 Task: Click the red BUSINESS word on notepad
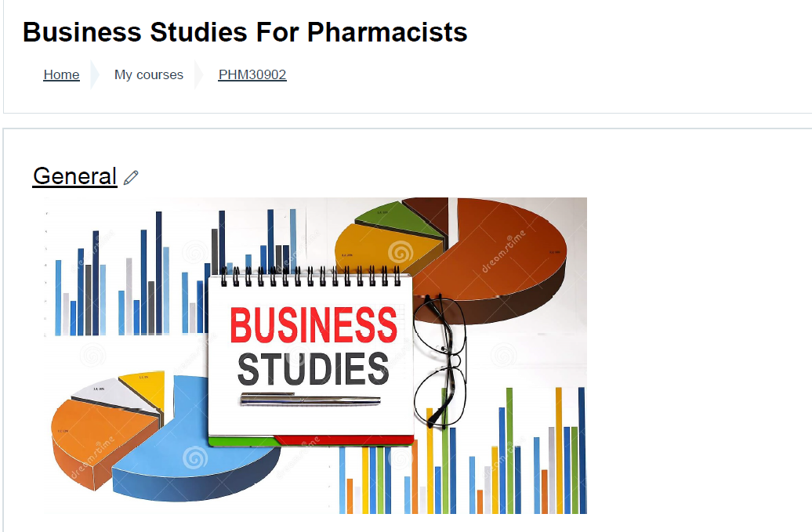(x=314, y=325)
